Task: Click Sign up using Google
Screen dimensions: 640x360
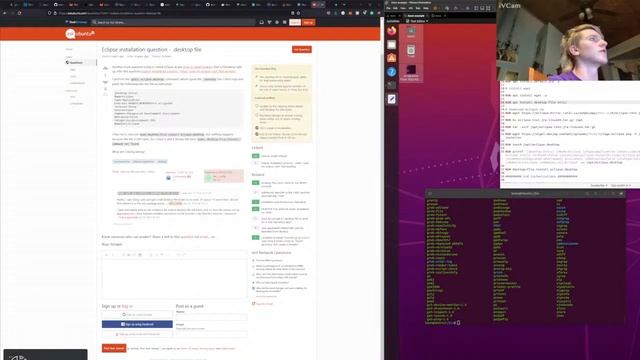Action: point(137,314)
